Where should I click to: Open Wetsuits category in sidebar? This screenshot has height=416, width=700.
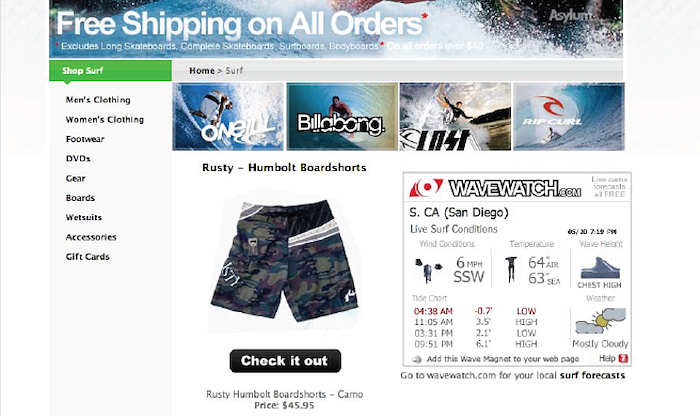coord(84,217)
